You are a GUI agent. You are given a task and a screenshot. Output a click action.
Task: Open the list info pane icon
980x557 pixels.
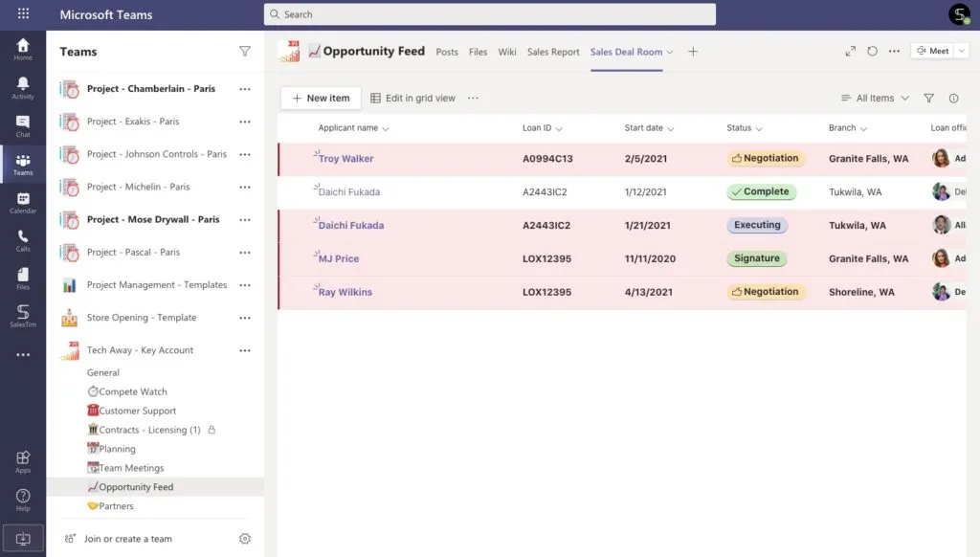[x=954, y=99]
